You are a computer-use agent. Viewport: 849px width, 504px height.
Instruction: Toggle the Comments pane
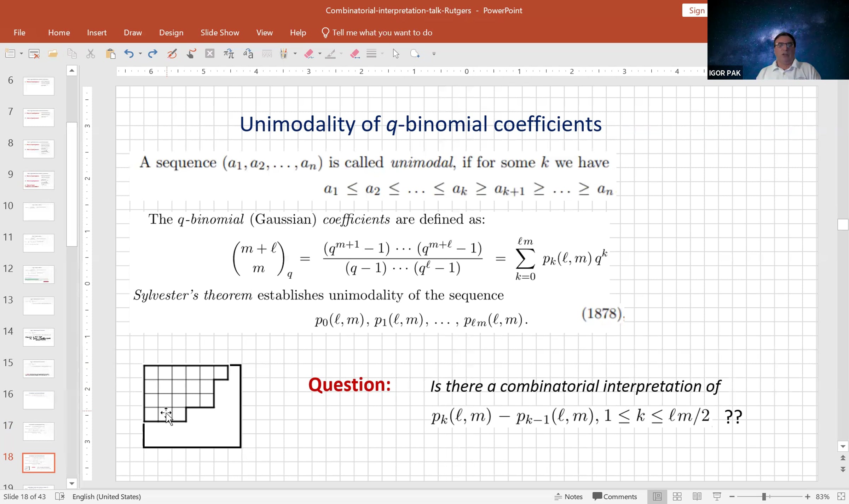click(615, 497)
